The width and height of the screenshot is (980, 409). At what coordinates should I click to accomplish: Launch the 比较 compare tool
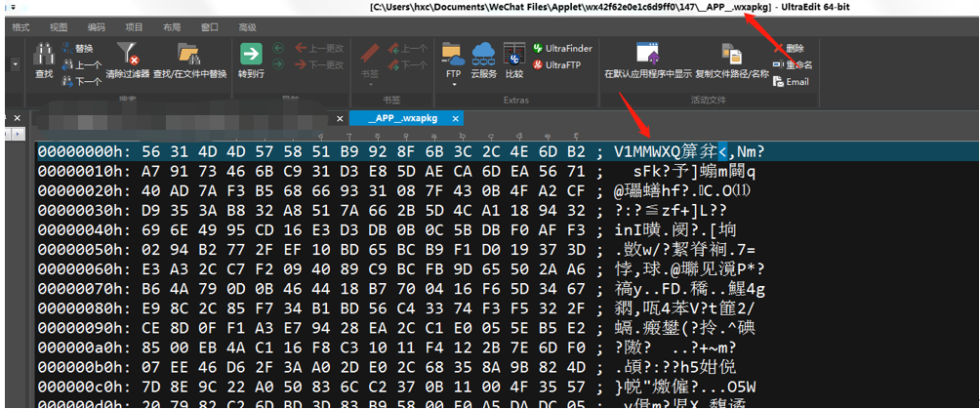pyautogui.click(x=514, y=55)
